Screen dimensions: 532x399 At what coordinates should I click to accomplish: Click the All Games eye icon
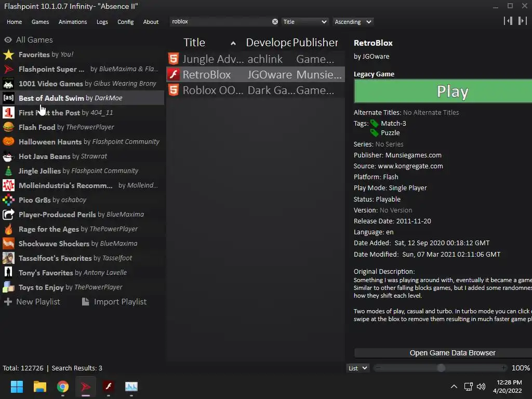click(x=8, y=39)
